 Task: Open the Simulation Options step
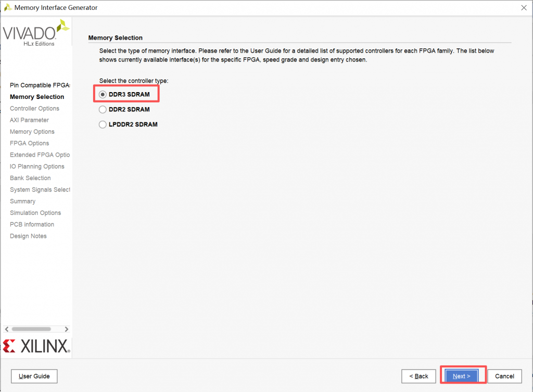click(x=35, y=213)
